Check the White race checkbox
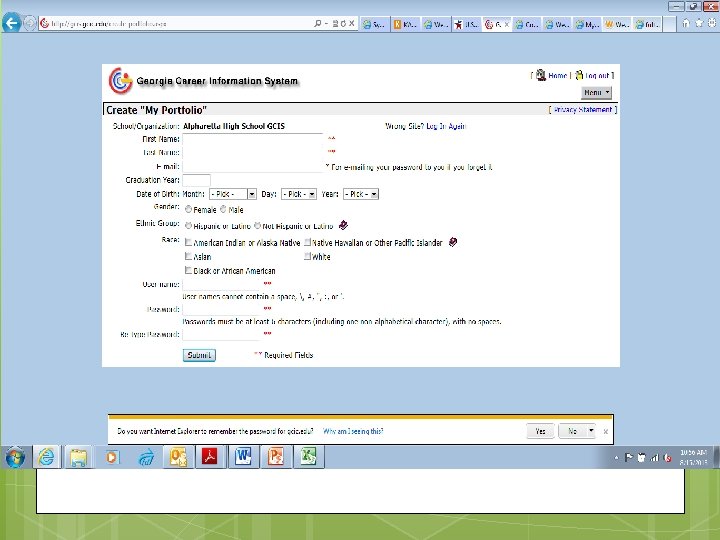The width and height of the screenshot is (720, 540). coord(308,256)
